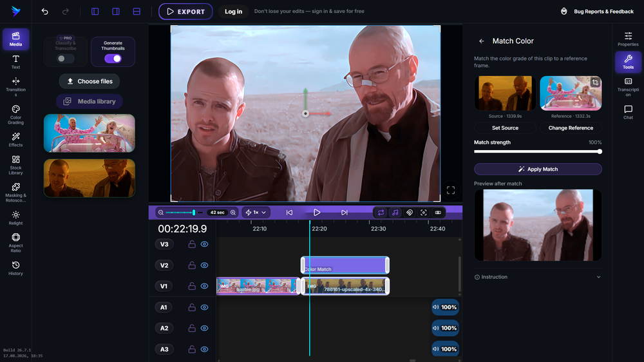
Task: Open the playback speed 1x dropdown
Action: click(x=256, y=213)
